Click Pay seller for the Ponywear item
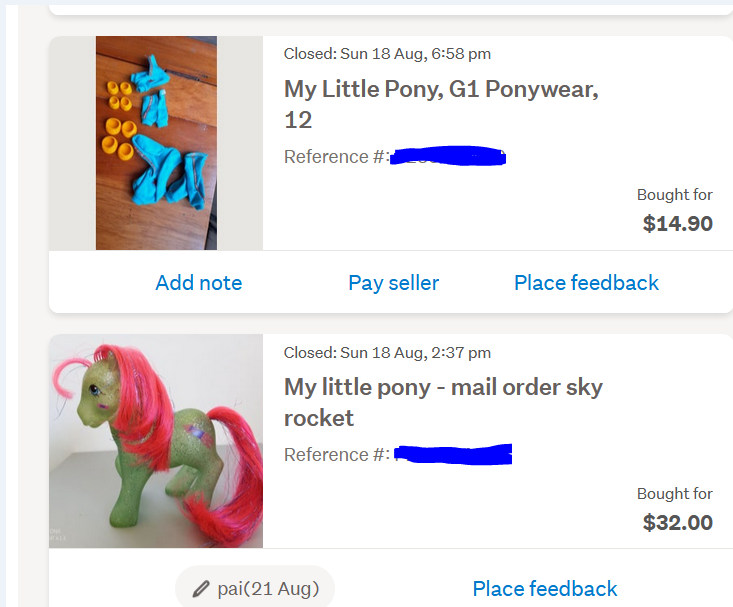 pyautogui.click(x=393, y=283)
